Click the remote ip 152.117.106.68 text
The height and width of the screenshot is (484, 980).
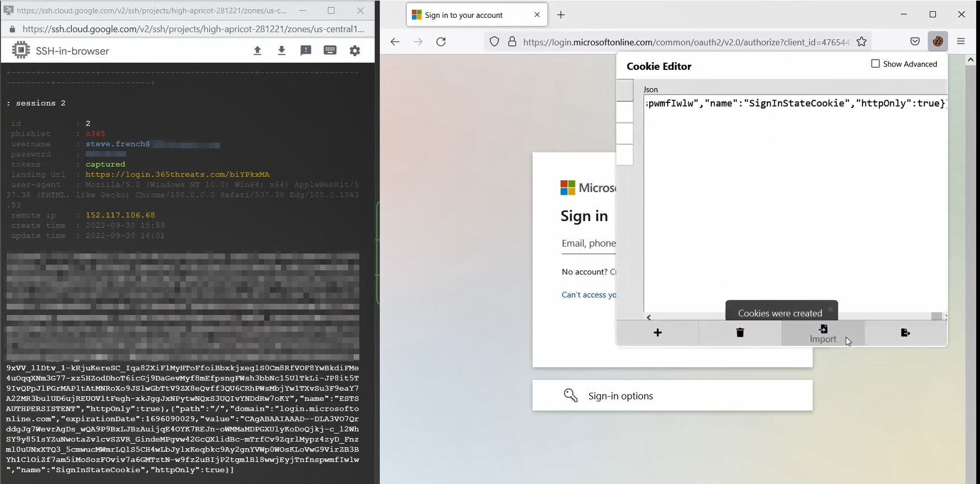[x=120, y=215]
